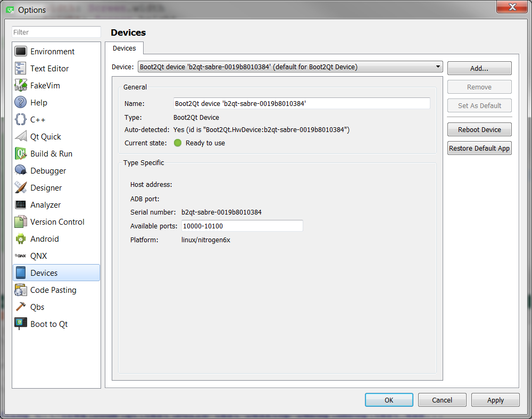Viewport: 532px width, 419px height.
Task: Click the device Name input field
Action: pyautogui.click(x=302, y=103)
